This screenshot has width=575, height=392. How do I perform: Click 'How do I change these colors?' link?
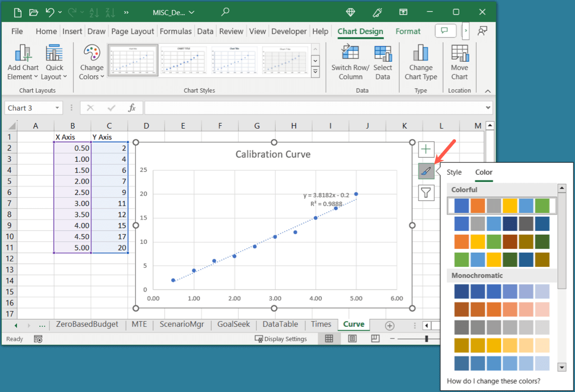(x=494, y=381)
